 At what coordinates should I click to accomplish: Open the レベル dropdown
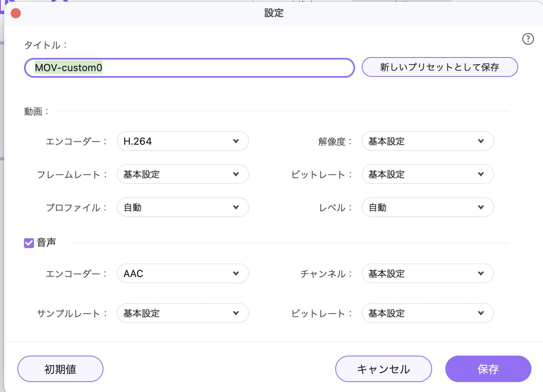pyautogui.click(x=428, y=208)
